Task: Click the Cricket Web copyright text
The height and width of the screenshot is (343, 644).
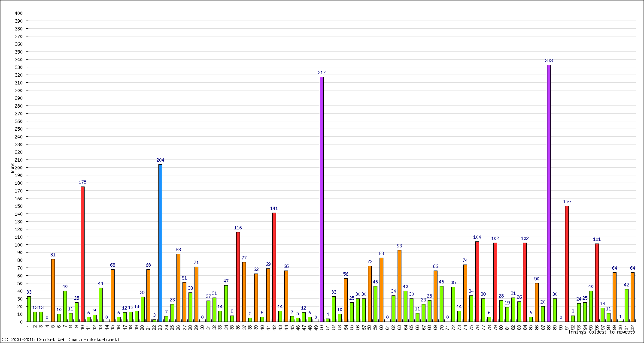Action: click(60, 340)
